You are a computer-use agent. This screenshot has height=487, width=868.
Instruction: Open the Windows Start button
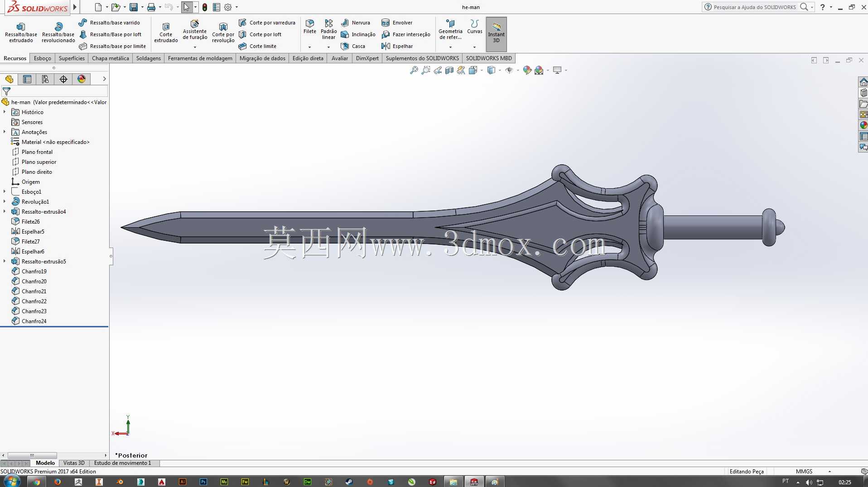coord(11,481)
